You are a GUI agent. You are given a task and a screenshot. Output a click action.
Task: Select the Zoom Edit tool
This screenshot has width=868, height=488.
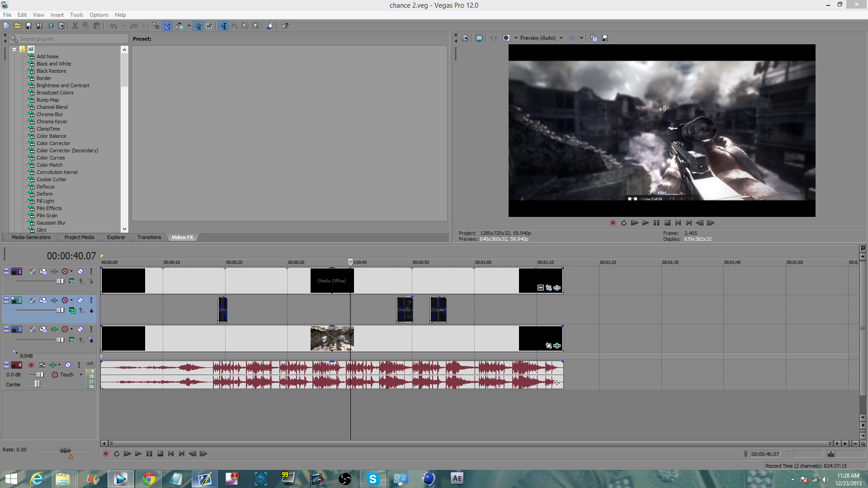tap(256, 26)
